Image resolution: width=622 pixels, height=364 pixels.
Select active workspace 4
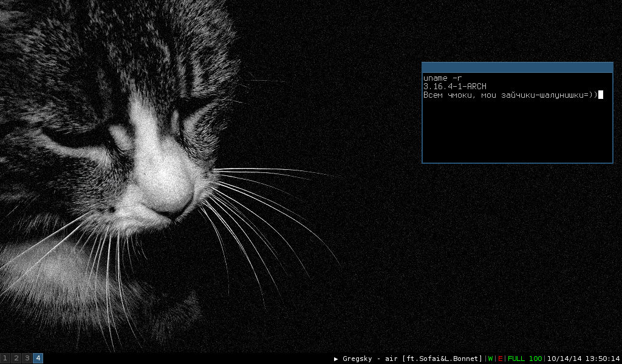38,359
